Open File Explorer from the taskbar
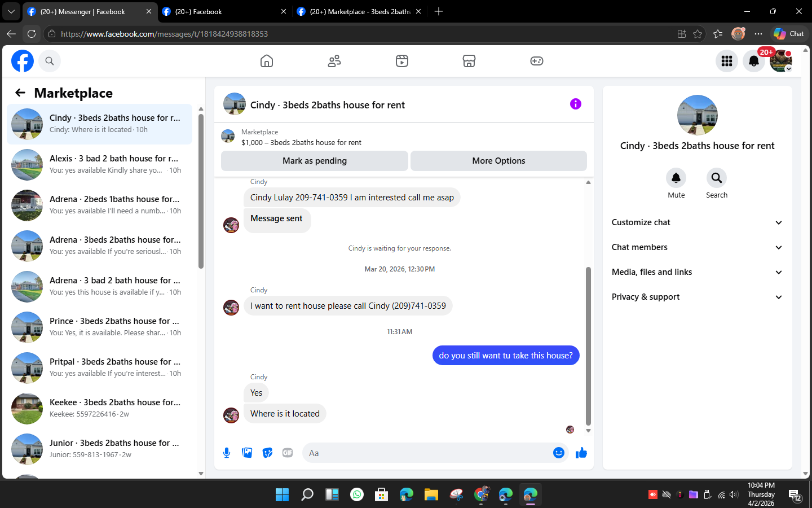Image resolution: width=812 pixels, height=508 pixels. tap(431, 495)
